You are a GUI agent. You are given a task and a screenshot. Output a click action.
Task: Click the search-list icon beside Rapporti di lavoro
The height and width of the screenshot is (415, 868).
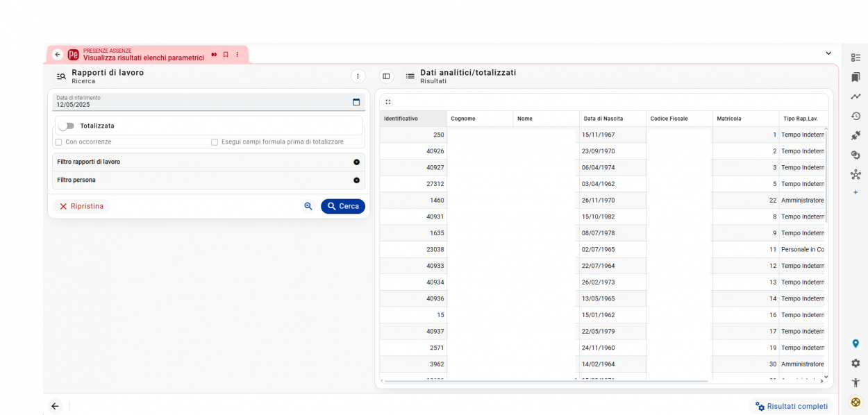(x=61, y=76)
